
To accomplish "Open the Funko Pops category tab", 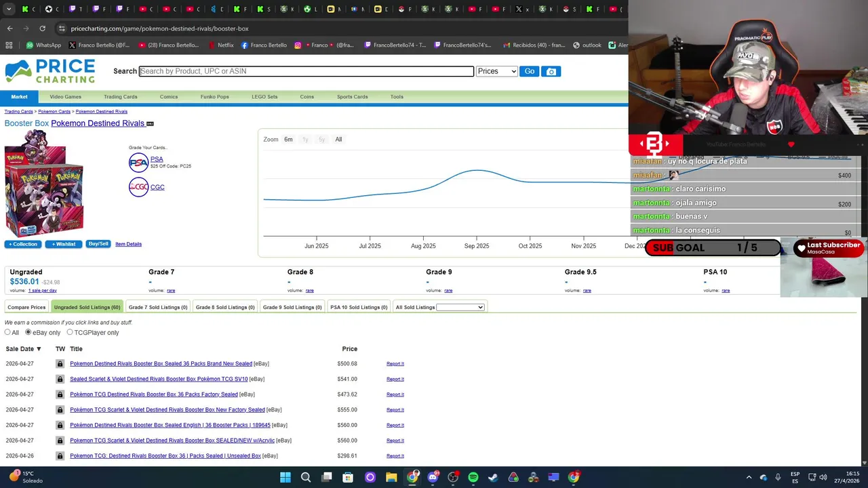I will [214, 97].
